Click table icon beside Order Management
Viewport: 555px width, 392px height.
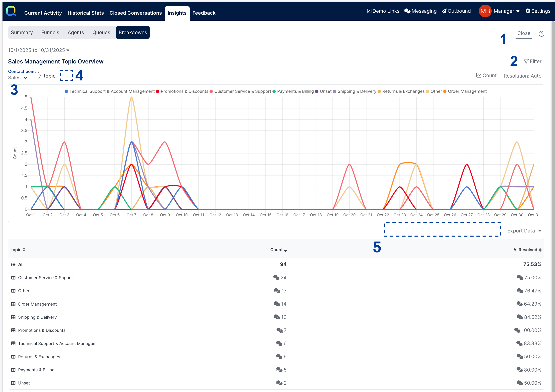pyautogui.click(x=13, y=304)
